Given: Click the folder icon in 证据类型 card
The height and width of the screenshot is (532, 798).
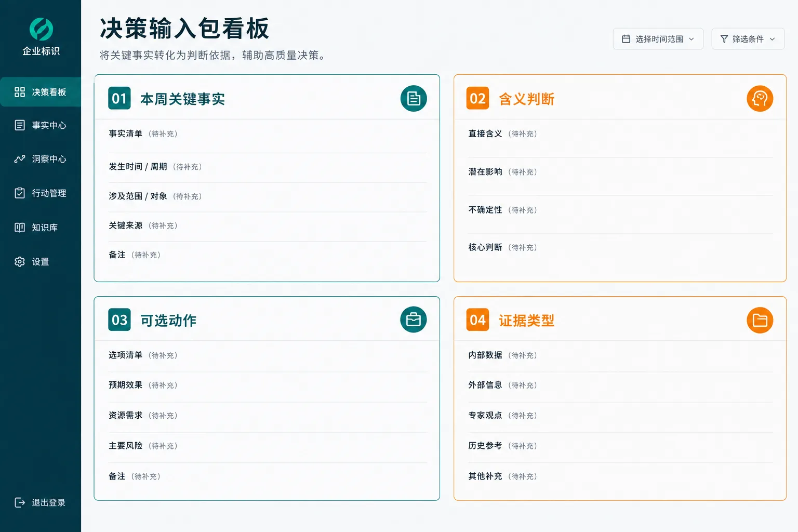Looking at the screenshot, I should pos(760,320).
